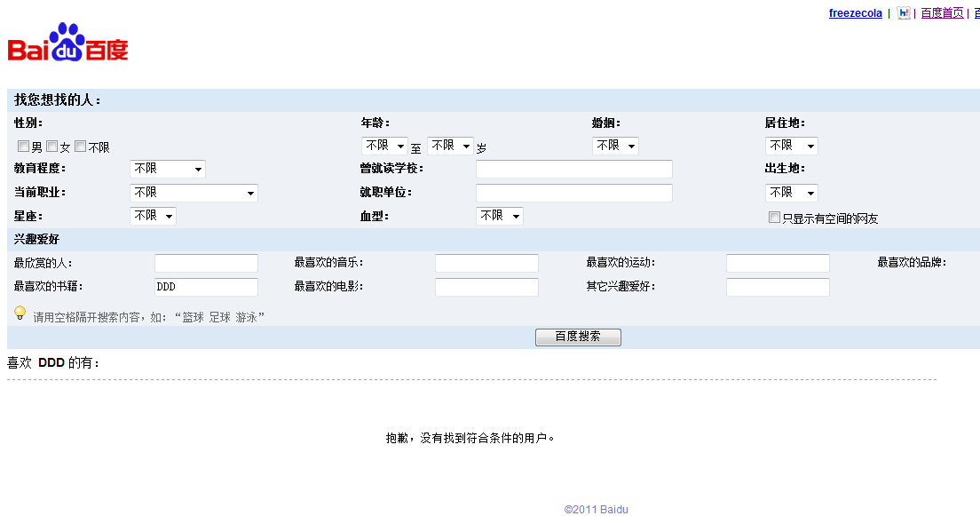Click the 抱歉，没有找到符合条件的用户 message
Screen dimensions: 980x516
(470, 439)
